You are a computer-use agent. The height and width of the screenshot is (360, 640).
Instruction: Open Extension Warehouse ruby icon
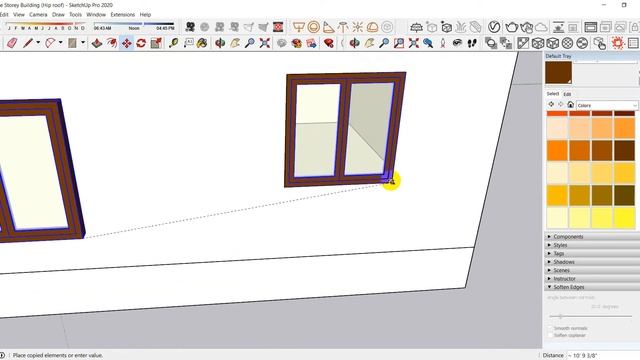[x=329, y=43]
